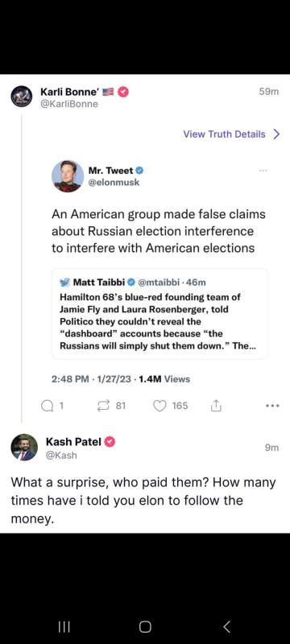Open Kash Patel's profile picture
290x644 pixels.
pyautogui.click(x=24, y=448)
